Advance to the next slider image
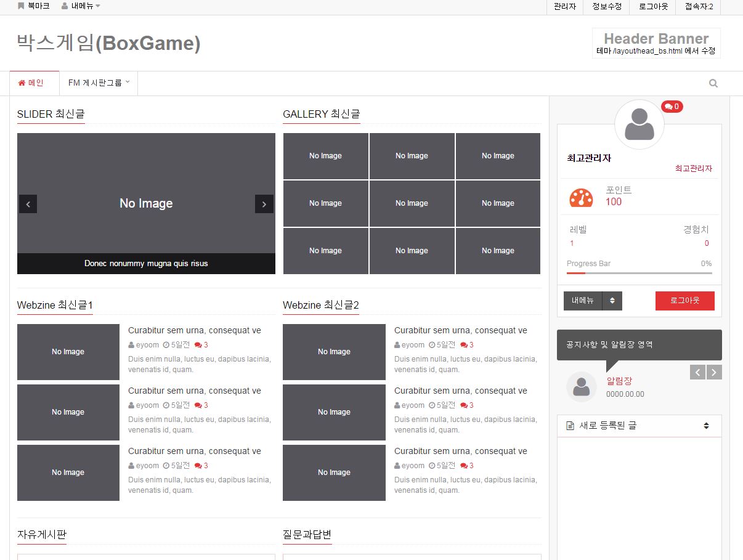Screen dimensions: 743x560 tap(264, 204)
